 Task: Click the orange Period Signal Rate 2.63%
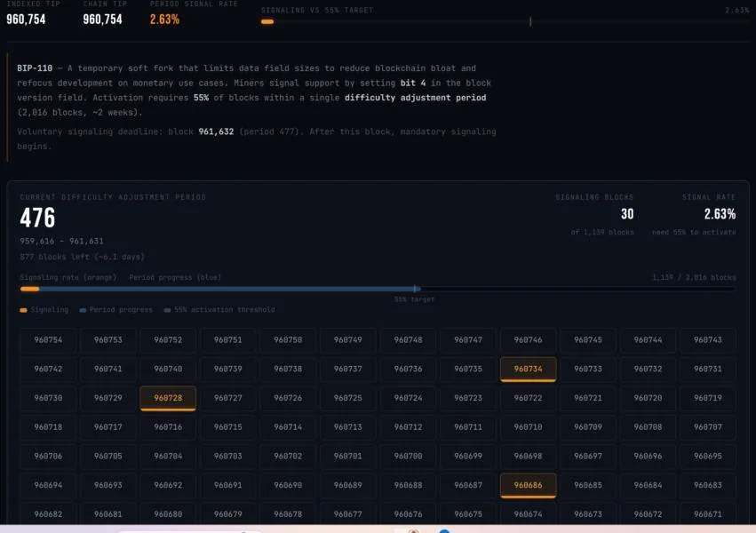(x=164, y=20)
